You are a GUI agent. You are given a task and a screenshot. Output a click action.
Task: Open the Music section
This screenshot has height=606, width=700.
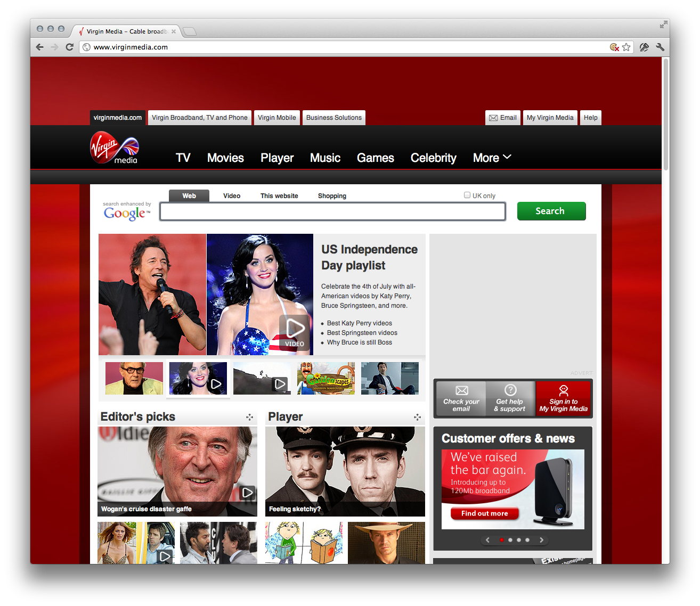point(325,158)
